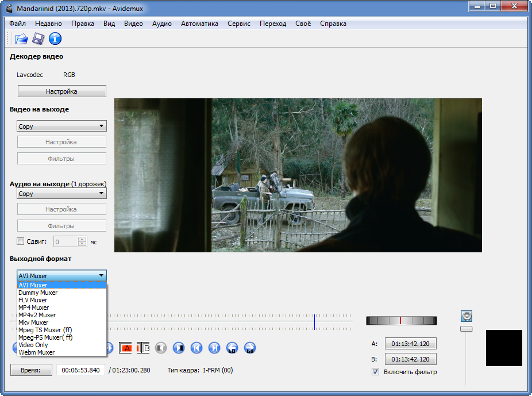This screenshot has width=532, height=396.
Task: Click the Save video floppy icon
Action: click(x=38, y=39)
